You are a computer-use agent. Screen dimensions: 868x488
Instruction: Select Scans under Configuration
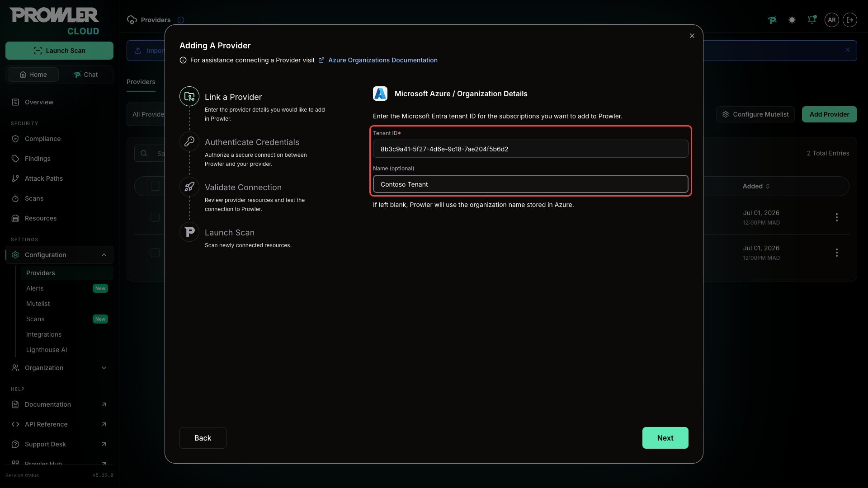click(67, 319)
